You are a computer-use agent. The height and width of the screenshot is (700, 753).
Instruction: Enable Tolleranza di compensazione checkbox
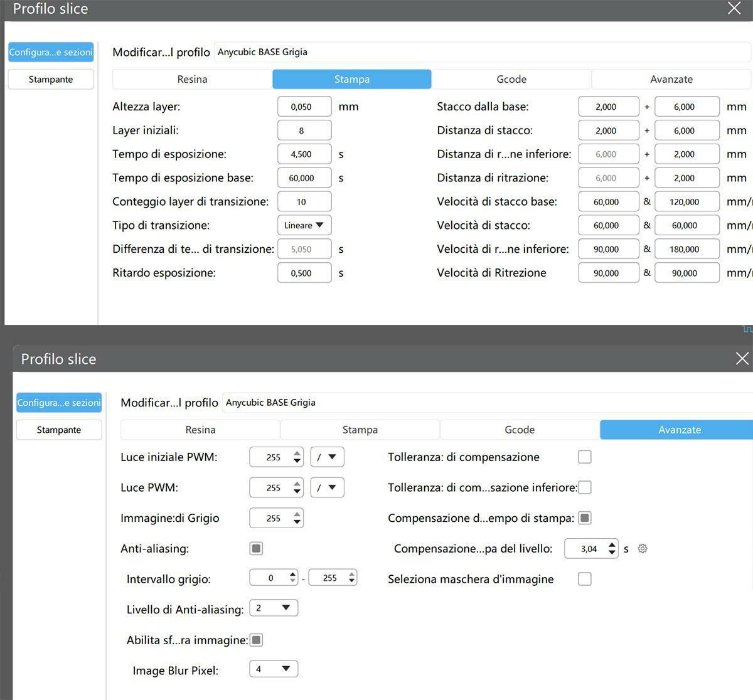pyautogui.click(x=584, y=457)
